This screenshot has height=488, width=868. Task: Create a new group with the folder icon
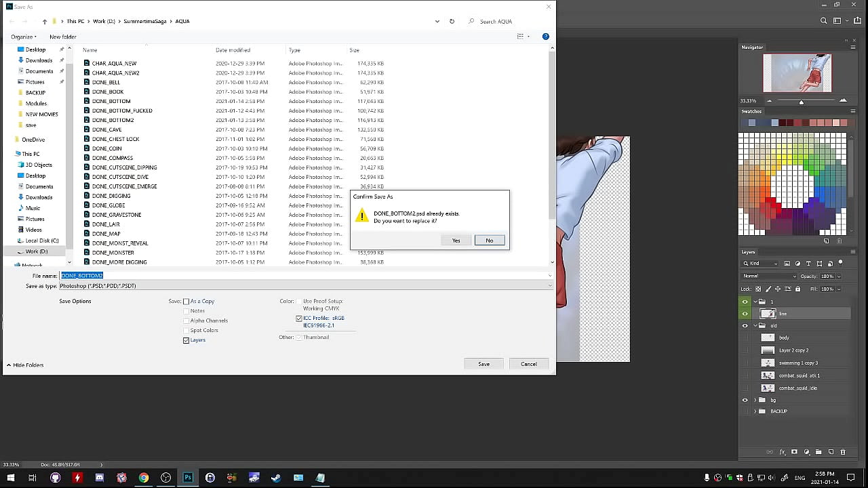pyautogui.click(x=818, y=452)
